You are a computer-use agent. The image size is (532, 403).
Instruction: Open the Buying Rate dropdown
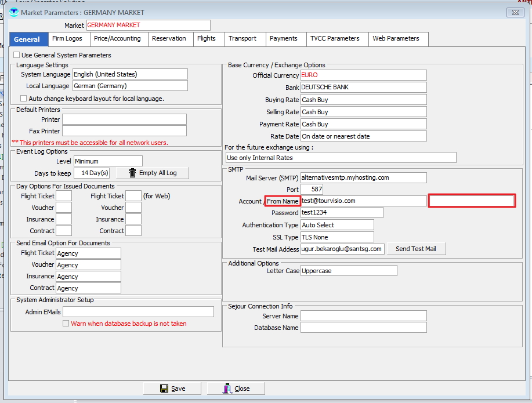coord(363,100)
